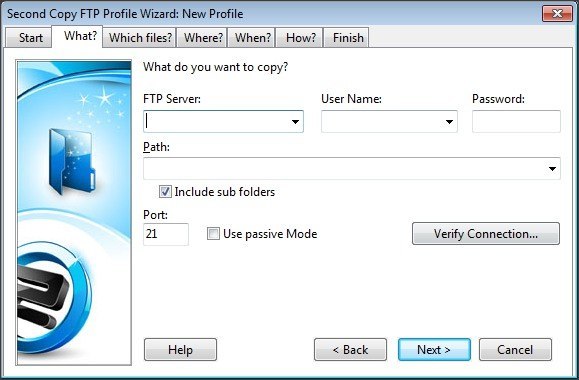Select the What? tab
The width and height of the screenshot is (579, 380).
[77, 37]
